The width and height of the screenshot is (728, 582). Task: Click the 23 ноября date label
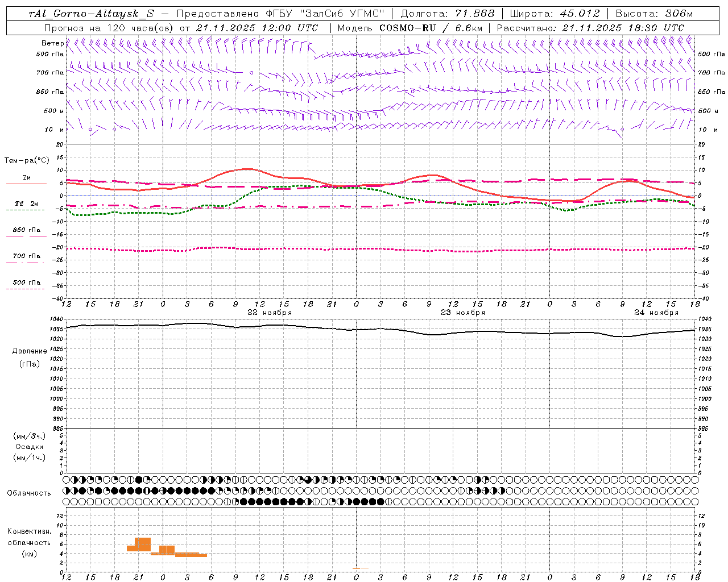pyautogui.click(x=463, y=313)
